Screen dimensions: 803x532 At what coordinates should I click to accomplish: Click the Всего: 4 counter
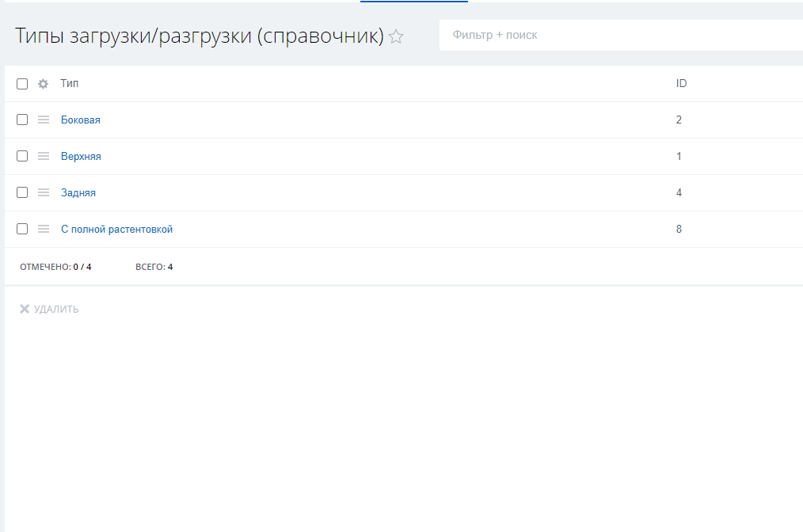point(154,267)
